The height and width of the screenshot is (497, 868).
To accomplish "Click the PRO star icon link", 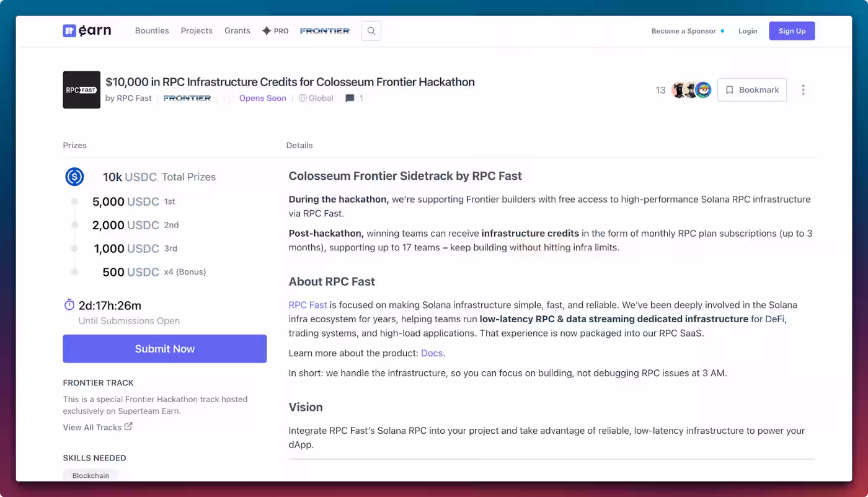I will pyautogui.click(x=275, y=30).
